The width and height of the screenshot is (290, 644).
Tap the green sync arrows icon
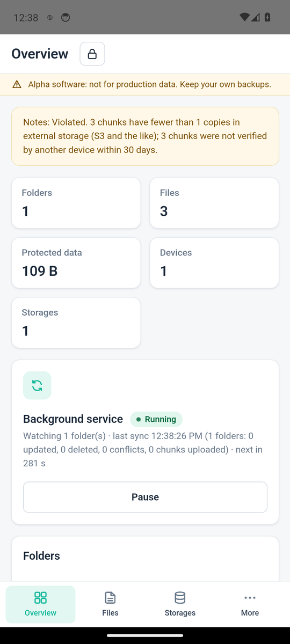click(37, 385)
